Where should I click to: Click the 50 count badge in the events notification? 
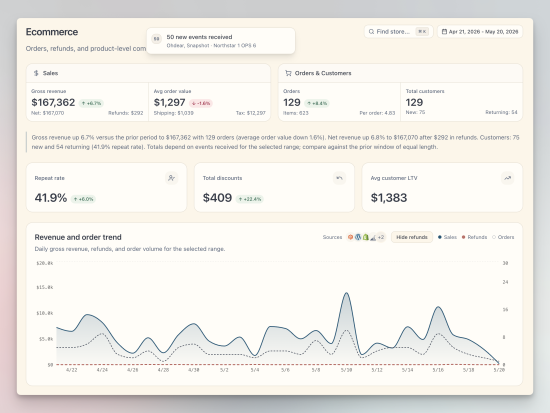(156, 39)
